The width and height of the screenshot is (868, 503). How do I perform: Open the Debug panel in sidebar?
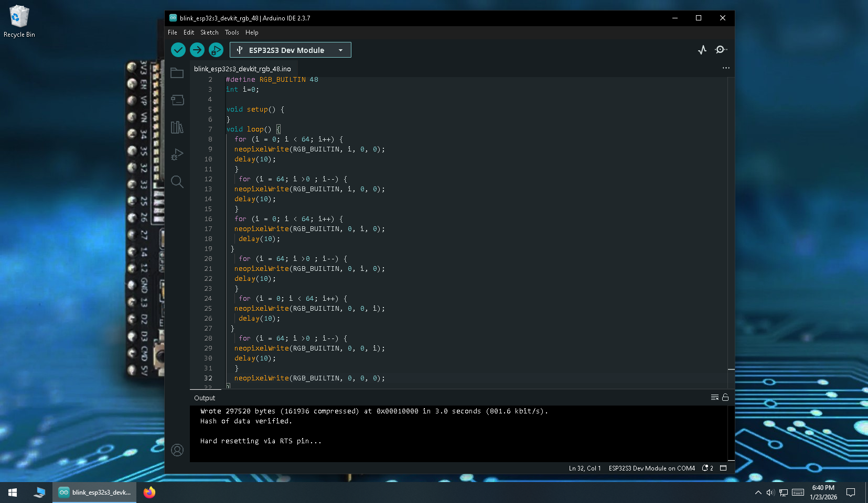177,155
